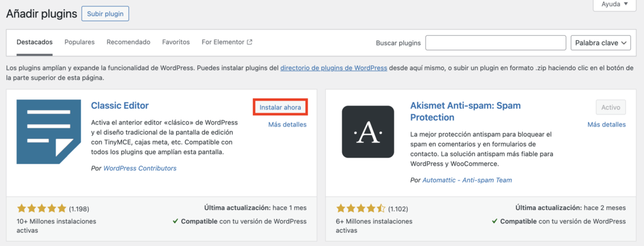
Task: Open the WordPress Contributors author link
Action: (140, 168)
